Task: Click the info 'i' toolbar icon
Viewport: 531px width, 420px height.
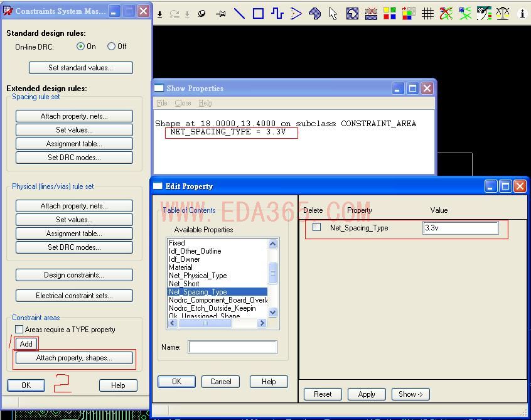Action: (x=522, y=13)
